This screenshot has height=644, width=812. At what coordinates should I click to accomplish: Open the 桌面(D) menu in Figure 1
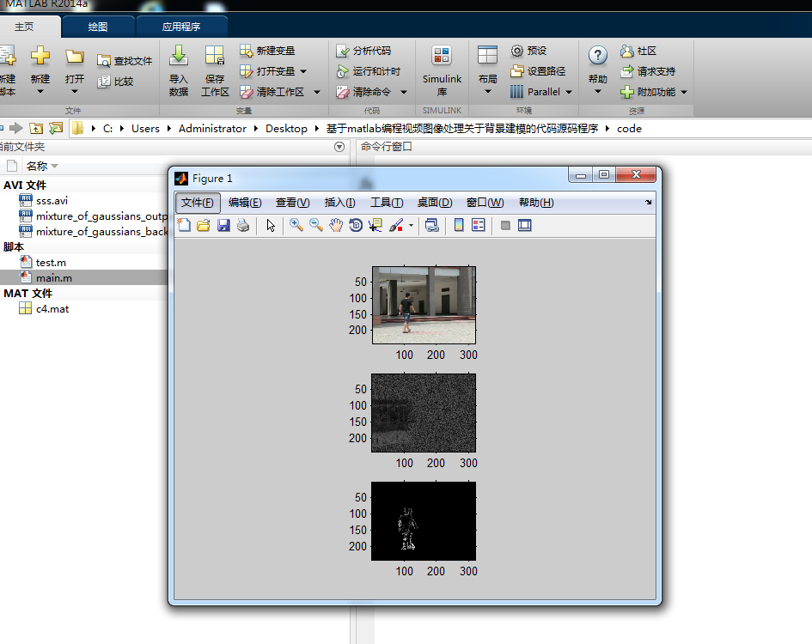click(435, 203)
